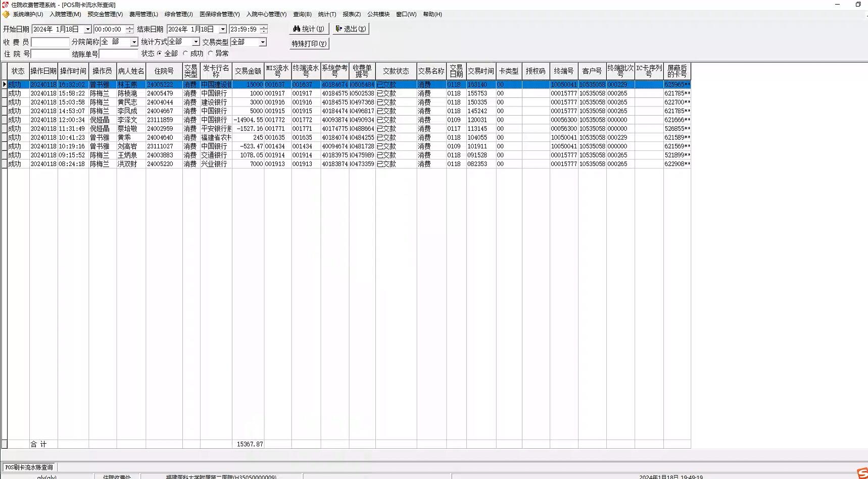Open the 查询(B) menu
The height and width of the screenshot is (479, 868).
click(302, 14)
